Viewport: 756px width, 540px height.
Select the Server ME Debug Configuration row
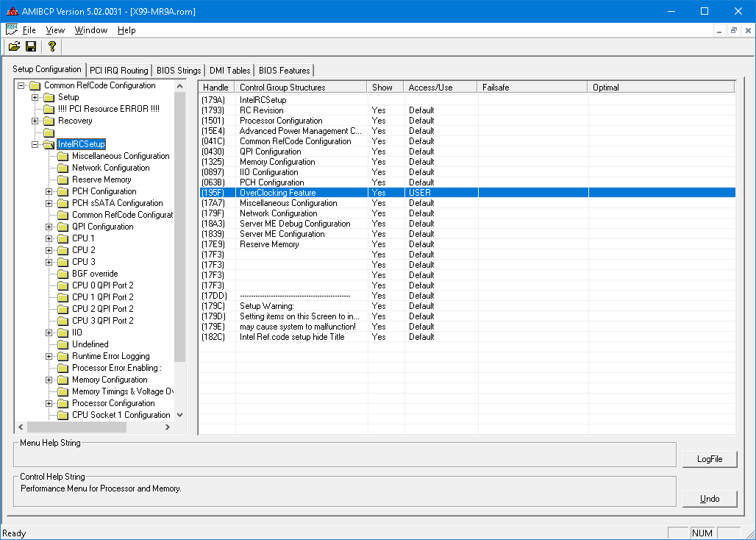(467, 224)
